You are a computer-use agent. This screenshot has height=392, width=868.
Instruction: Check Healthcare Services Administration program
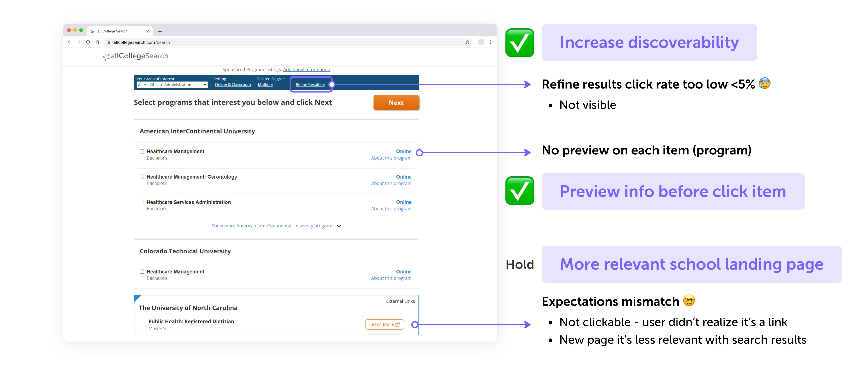pyautogui.click(x=142, y=202)
